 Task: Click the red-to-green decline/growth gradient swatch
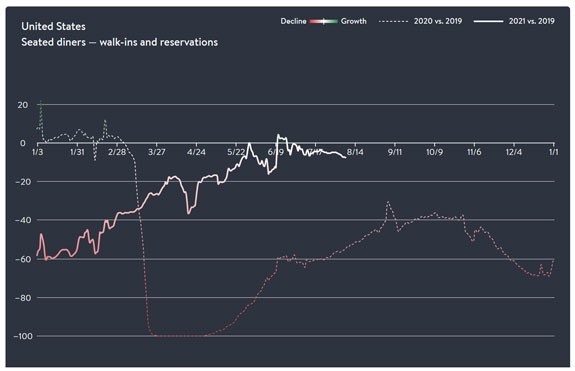(x=323, y=21)
